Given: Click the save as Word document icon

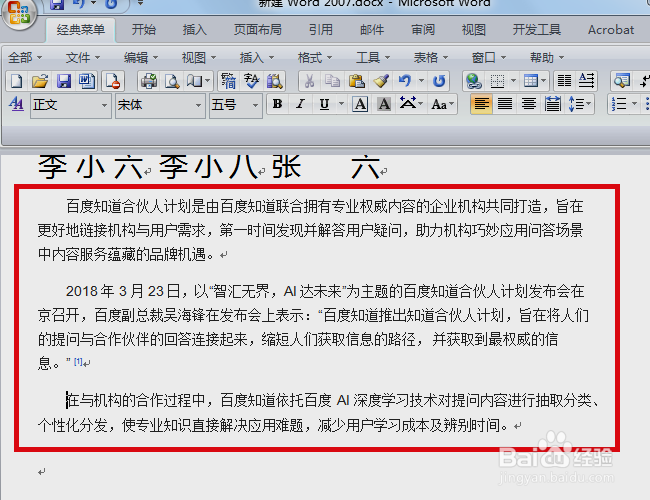Looking at the screenshot, I should tap(87, 81).
